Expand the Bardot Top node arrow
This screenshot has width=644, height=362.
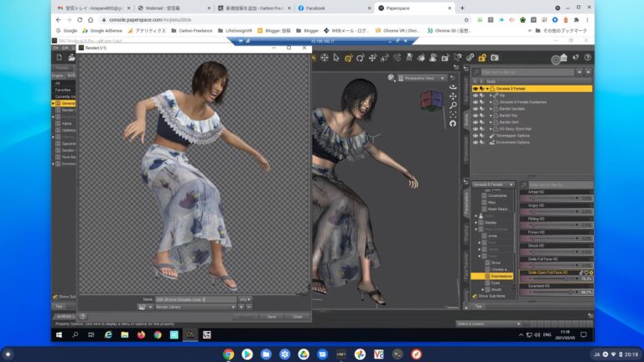(491, 116)
